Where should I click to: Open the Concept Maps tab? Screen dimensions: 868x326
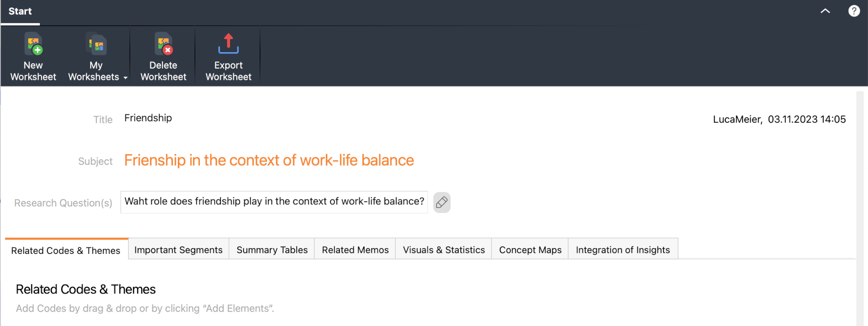(530, 249)
